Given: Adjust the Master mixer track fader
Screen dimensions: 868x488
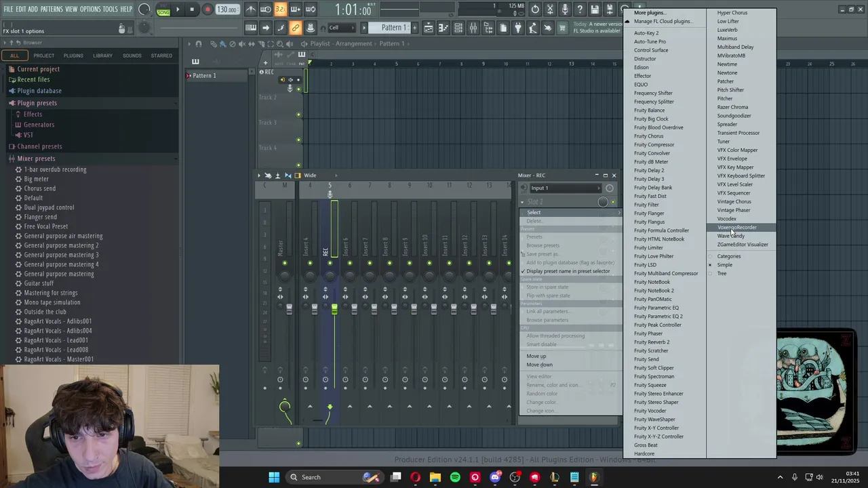Looking at the screenshot, I should point(290,308).
